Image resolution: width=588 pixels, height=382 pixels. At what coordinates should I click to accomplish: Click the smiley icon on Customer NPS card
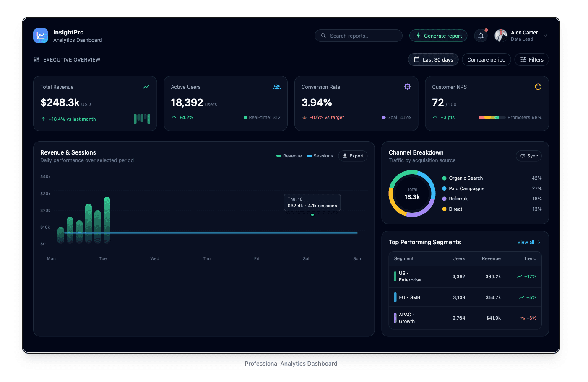coord(538,87)
